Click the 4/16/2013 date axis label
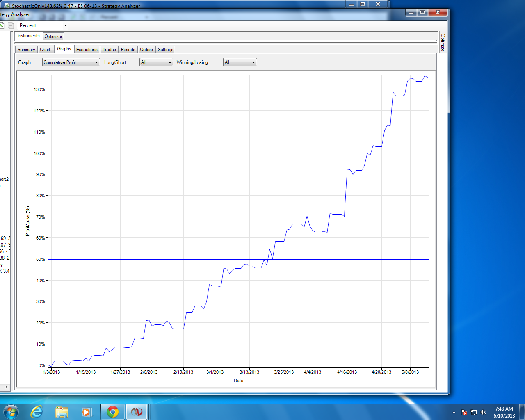Image resolution: width=525 pixels, height=420 pixels. pos(347,372)
